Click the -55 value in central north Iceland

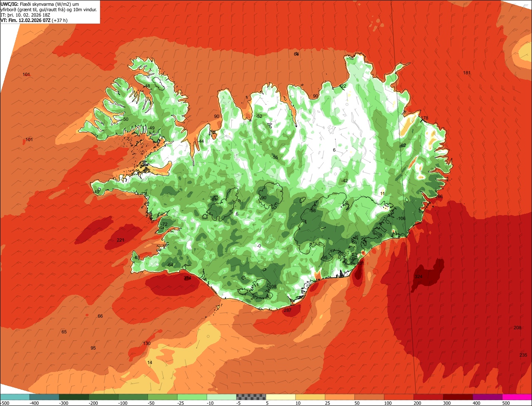coord(274,157)
